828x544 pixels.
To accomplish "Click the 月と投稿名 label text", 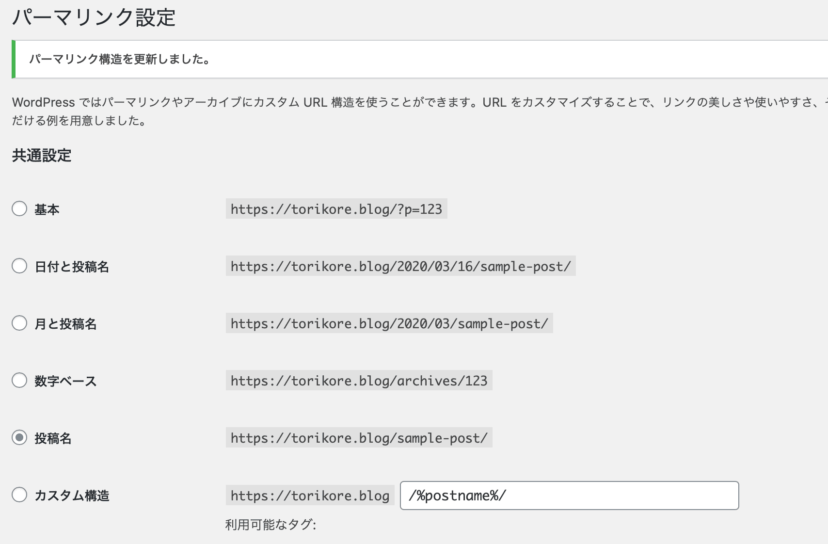I will 66,324.
